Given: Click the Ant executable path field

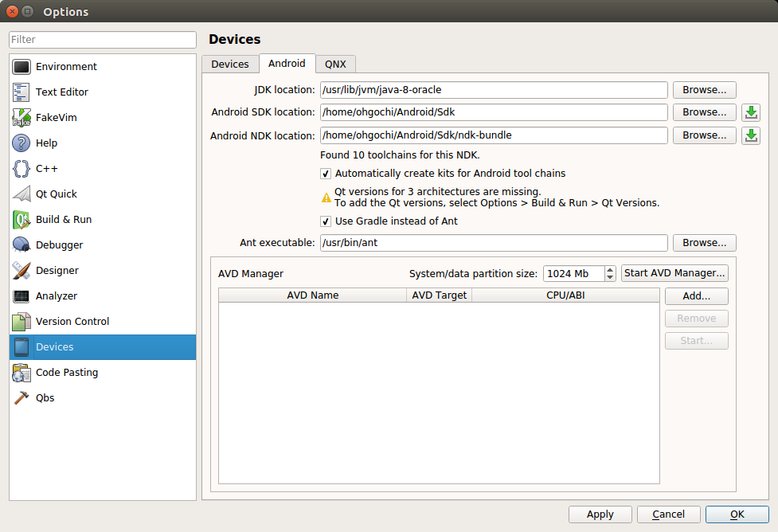Looking at the screenshot, I should pyautogui.click(x=494, y=243).
